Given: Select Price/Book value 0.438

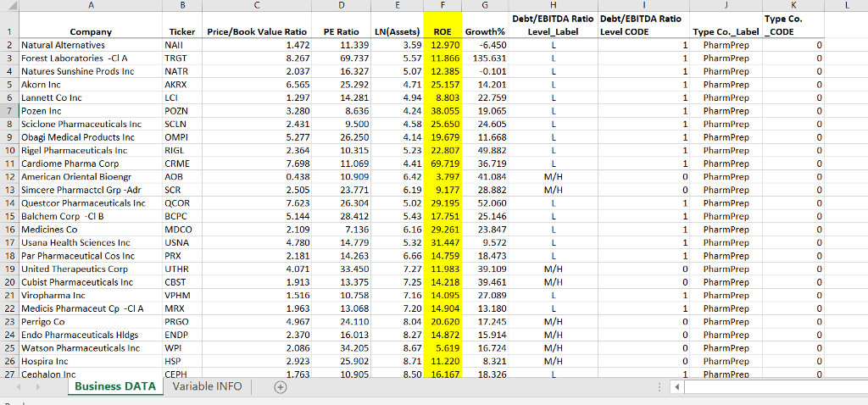Looking at the screenshot, I should point(257,177).
